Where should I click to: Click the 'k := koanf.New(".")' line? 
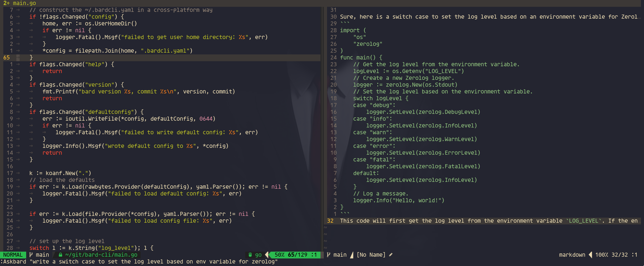[60, 173]
